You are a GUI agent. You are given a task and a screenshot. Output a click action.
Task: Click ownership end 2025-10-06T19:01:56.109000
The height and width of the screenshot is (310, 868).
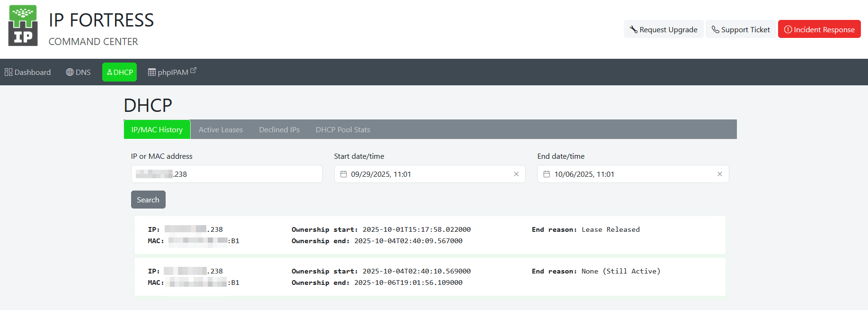coord(408,283)
